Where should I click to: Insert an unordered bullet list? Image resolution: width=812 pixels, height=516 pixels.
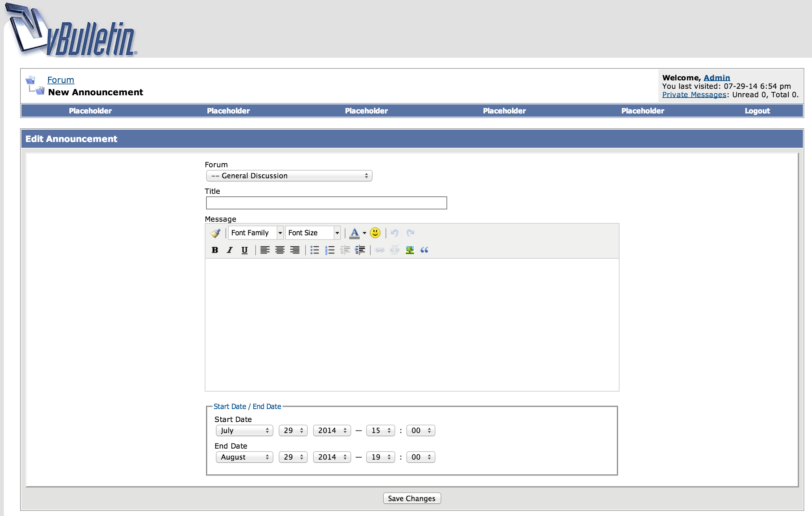(314, 250)
